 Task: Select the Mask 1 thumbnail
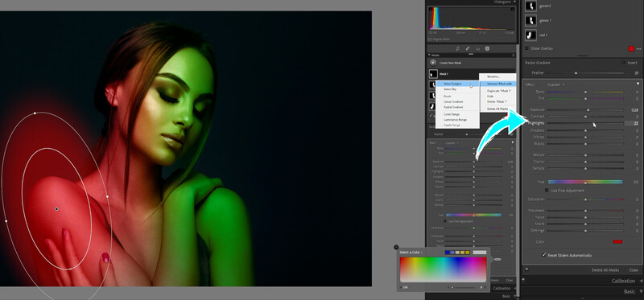pos(433,74)
